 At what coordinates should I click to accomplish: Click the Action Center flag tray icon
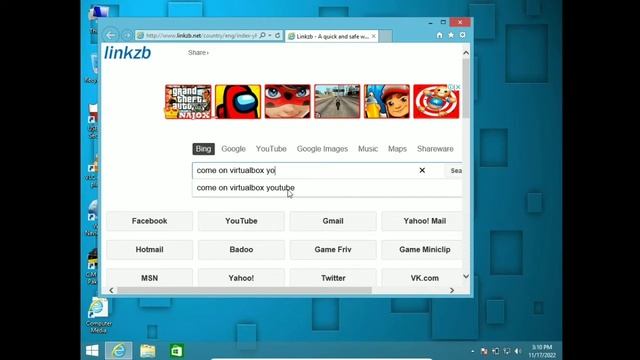pyautogui.click(x=484, y=351)
